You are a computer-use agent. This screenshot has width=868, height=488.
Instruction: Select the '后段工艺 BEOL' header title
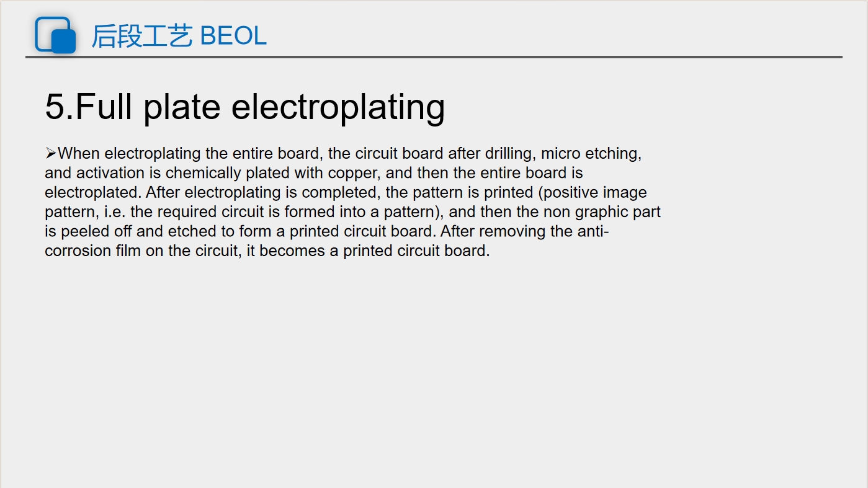tap(179, 36)
